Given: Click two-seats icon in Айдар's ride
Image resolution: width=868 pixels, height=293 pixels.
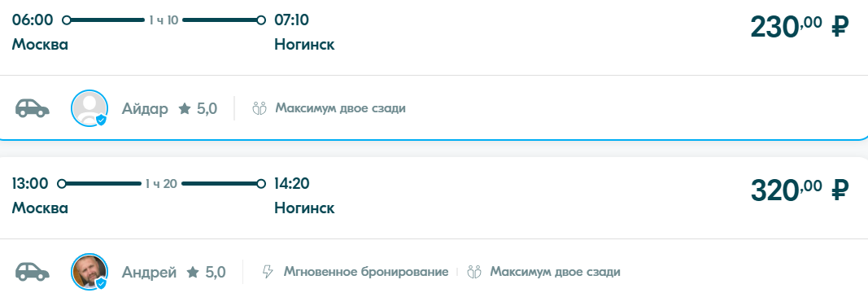Looking at the screenshot, I should pyautogui.click(x=259, y=108).
